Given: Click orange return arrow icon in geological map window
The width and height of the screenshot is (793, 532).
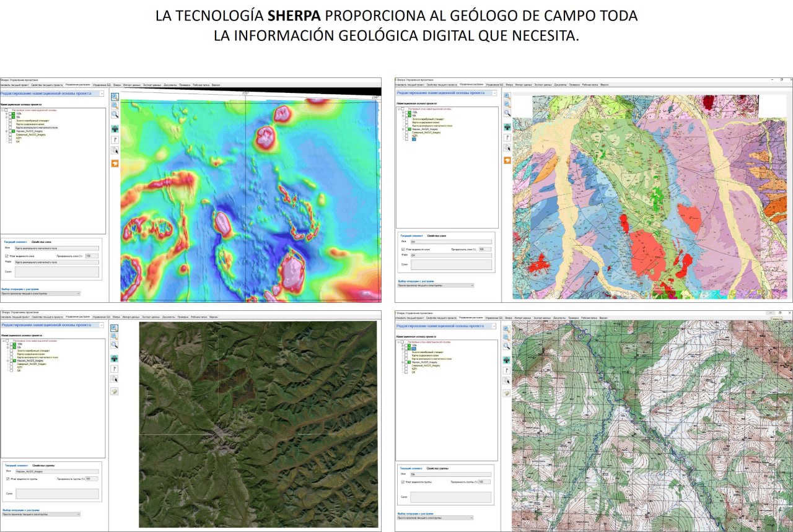Looking at the screenshot, I should click(507, 160).
